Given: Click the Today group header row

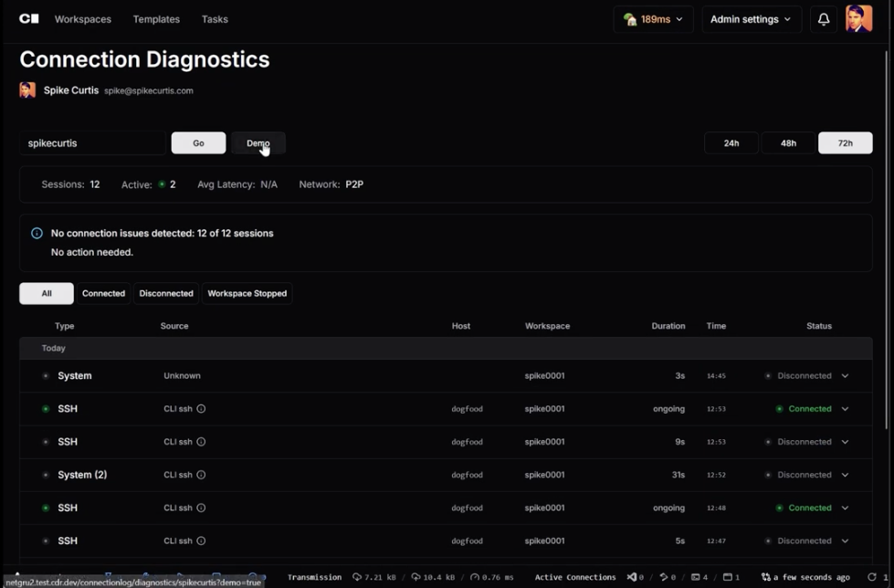Looking at the screenshot, I should point(446,348).
